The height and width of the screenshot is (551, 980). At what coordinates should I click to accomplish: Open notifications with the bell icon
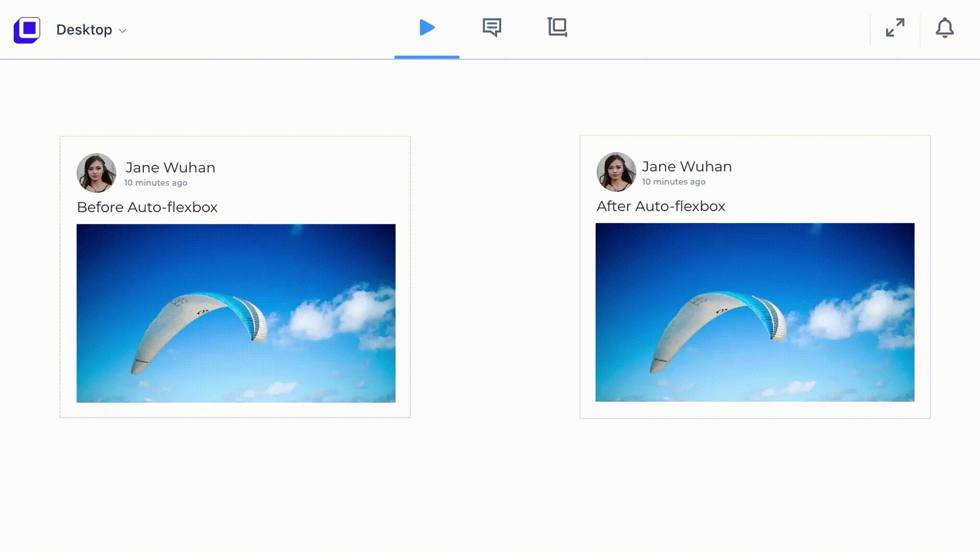[x=944, y=28]
